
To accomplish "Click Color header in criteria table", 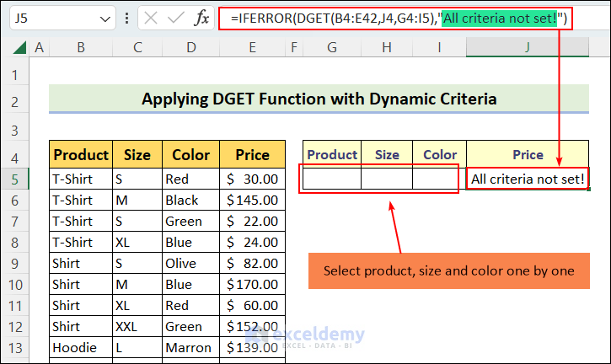I will 440,155.
